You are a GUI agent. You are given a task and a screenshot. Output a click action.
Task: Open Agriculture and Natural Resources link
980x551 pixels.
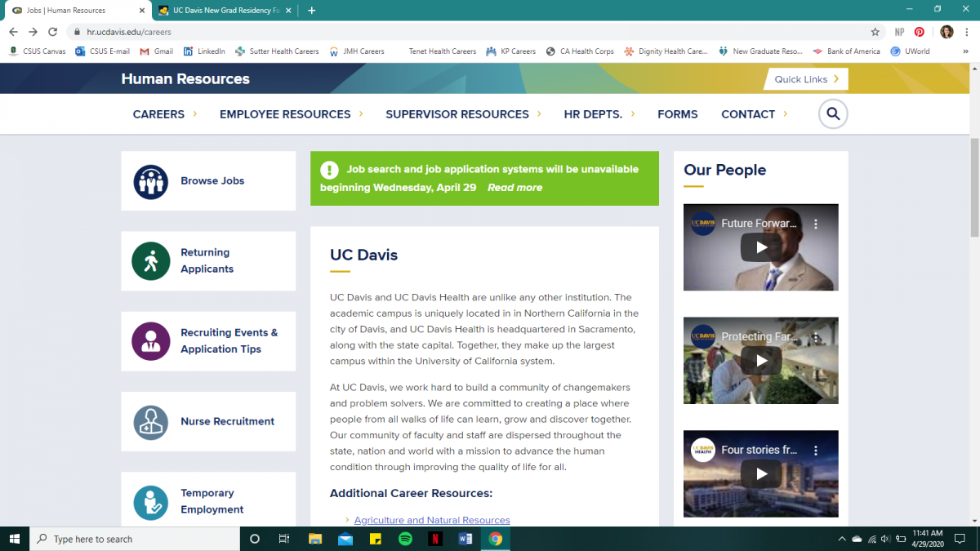tap(431, 520)
